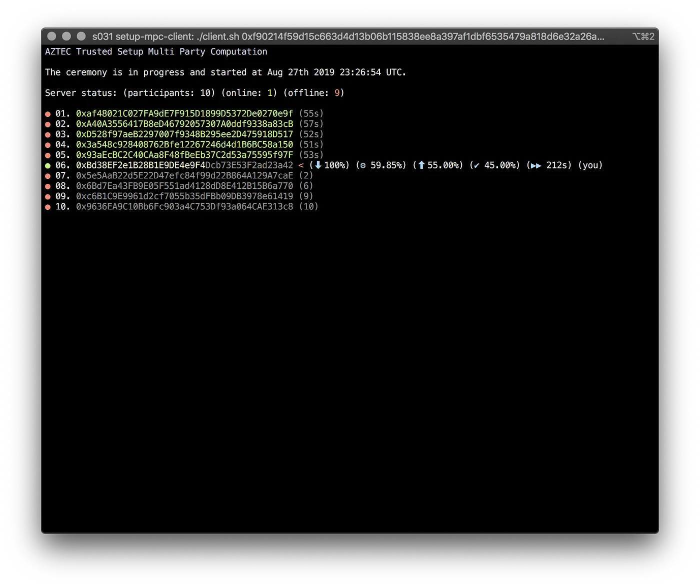
Task: Click the '(2)' queue position on row 07
Action: (306, 175)
